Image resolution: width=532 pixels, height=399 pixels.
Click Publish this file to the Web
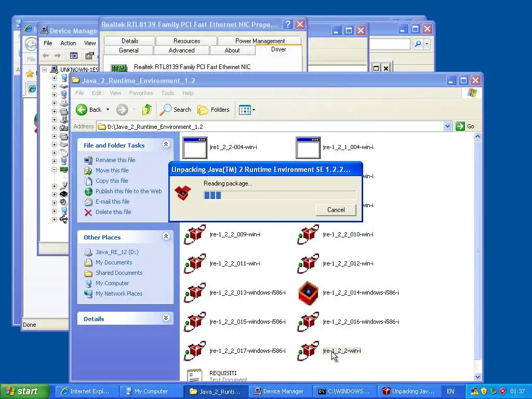point(129,191)
